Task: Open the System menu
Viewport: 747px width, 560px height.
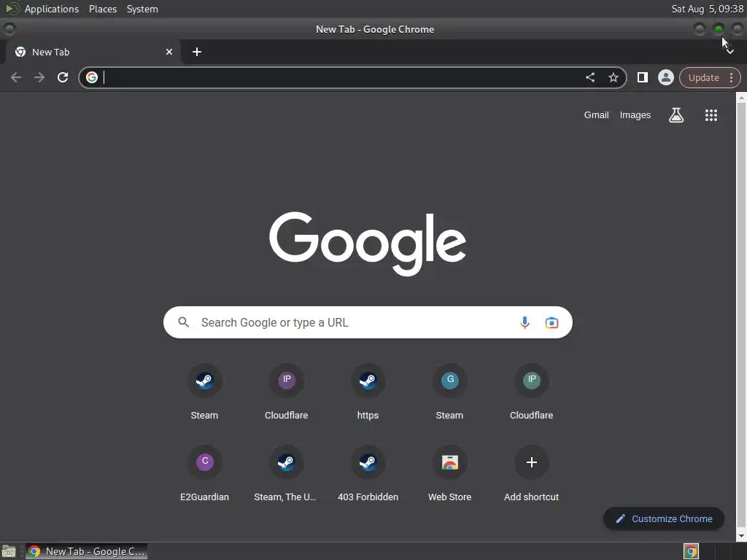Action: pos(142,9)
